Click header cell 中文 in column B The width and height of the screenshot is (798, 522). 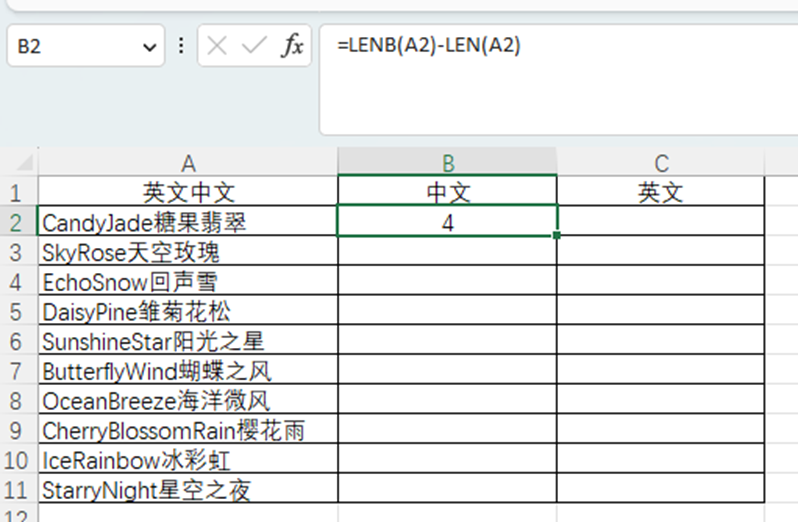[x=447, y=191]
